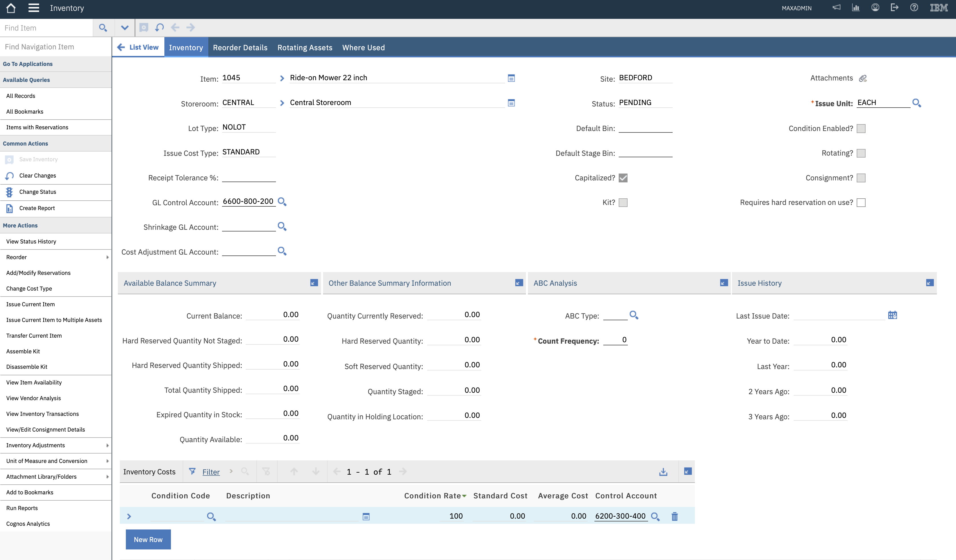Enable the Consignment? checkbox
This screenshot has height=560, width=956.
click(861, 178)
